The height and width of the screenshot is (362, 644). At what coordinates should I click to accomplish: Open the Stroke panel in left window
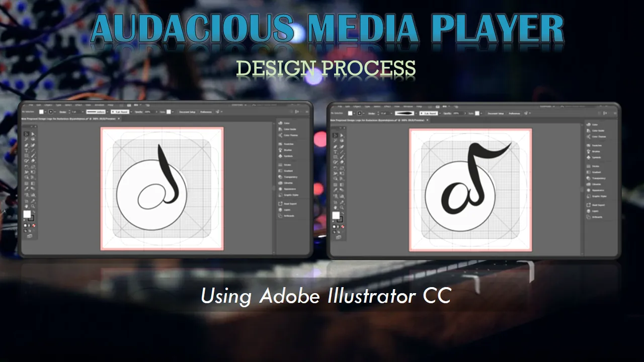pos(285,165)
